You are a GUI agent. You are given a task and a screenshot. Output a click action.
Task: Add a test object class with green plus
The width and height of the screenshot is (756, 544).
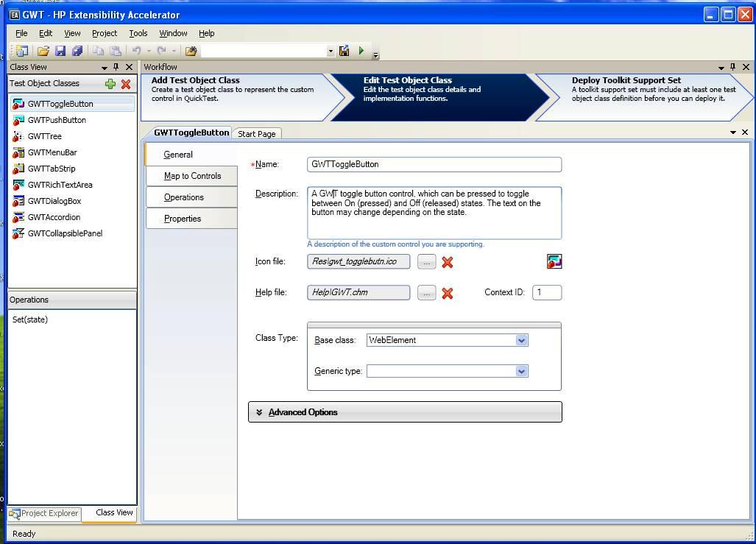[110, 84]
